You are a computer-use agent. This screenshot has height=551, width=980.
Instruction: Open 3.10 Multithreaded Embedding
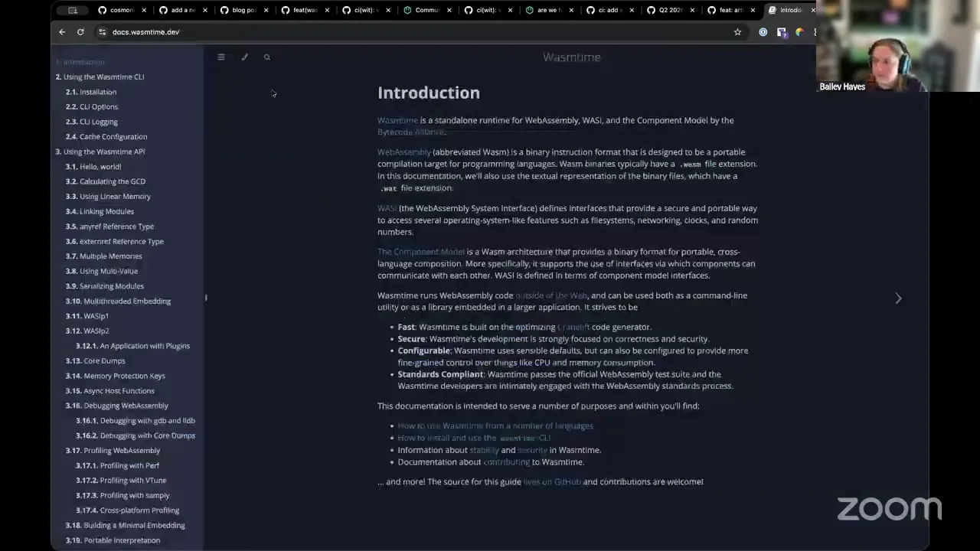[x=119, y=301]
